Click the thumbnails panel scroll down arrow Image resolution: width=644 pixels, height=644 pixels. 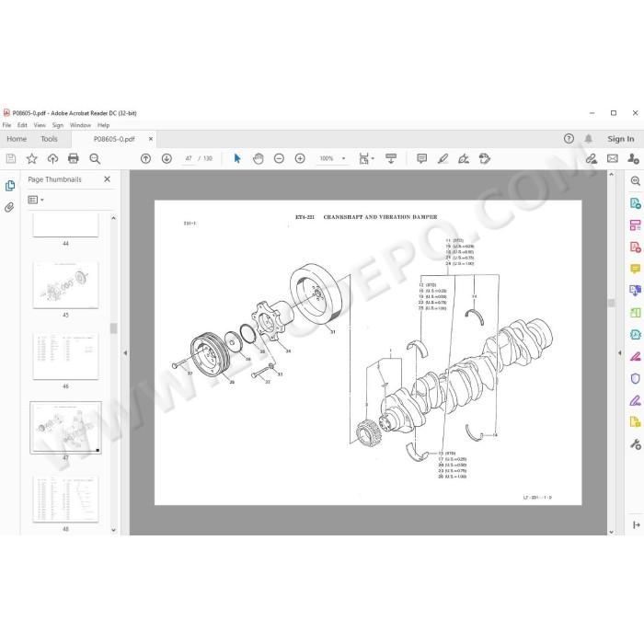point(114,530)
